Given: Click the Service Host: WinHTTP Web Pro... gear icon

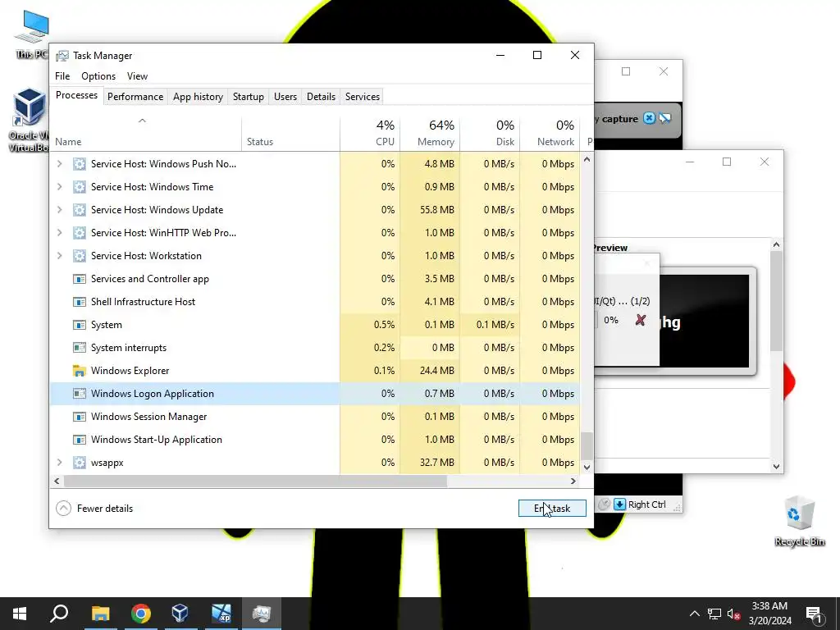Looking at the screenshot, I should click(80, 233).
